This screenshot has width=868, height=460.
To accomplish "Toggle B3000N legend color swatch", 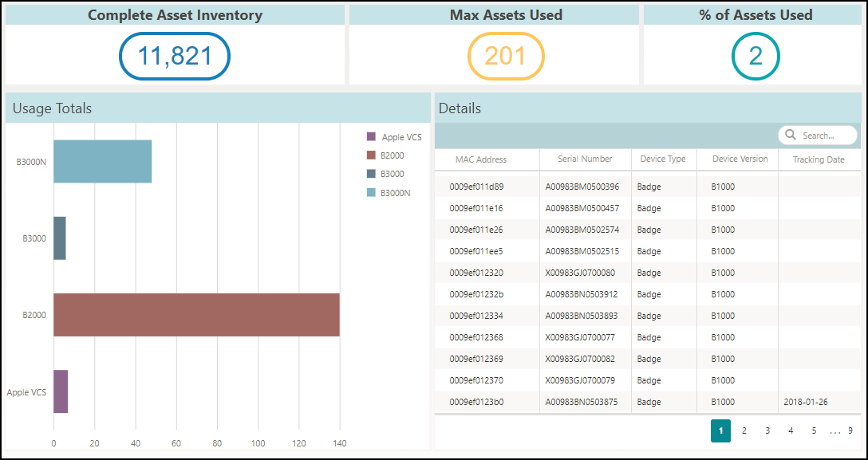I will click(371, 192).
